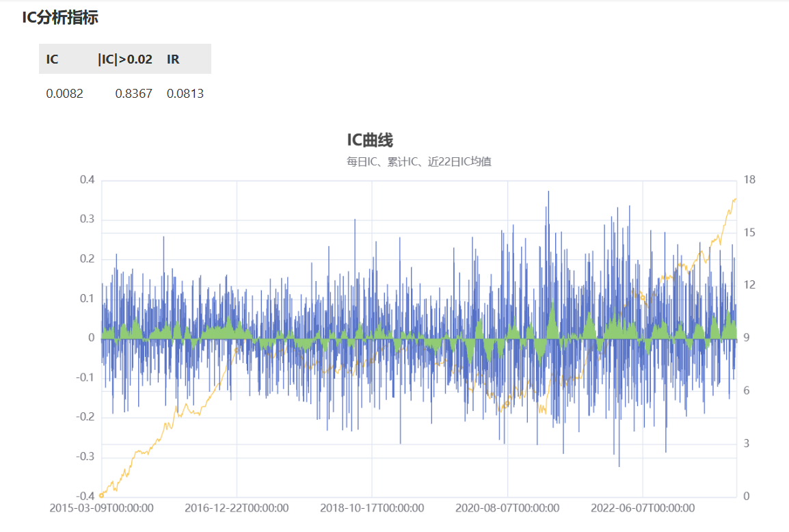Click the orange start marker of cumulative IC line
The width and height of the screenshot is (789, 532).
pos(101,495)
